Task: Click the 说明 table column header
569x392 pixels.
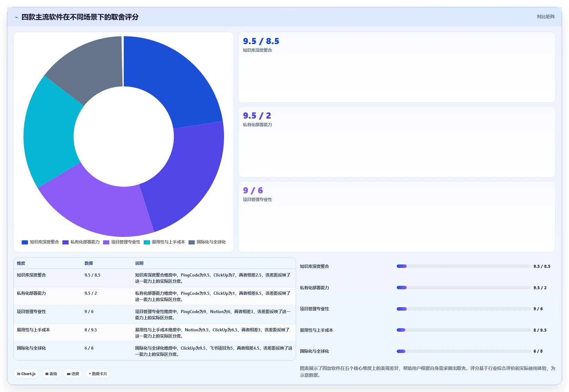Action: (x=139, y=263)
